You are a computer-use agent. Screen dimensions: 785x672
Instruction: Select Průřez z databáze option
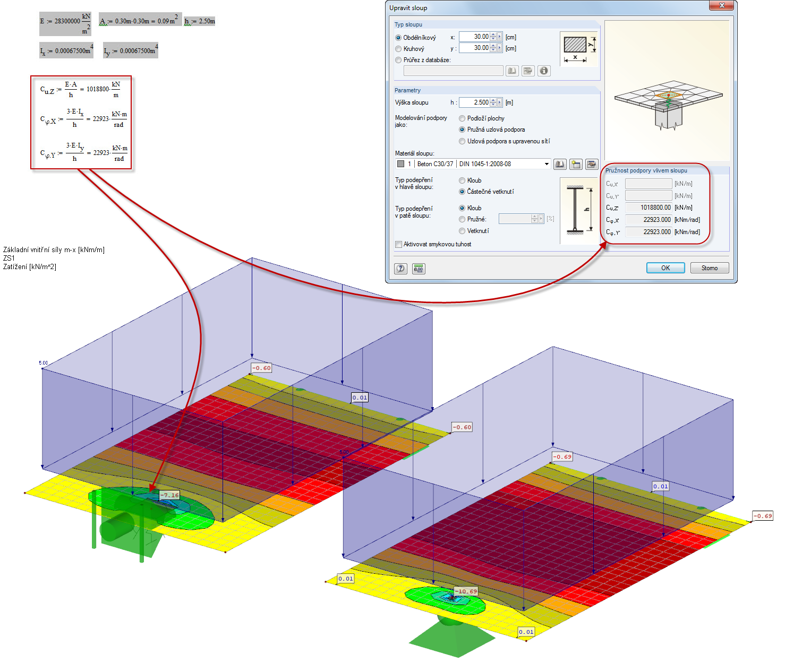tap(398, 60)
